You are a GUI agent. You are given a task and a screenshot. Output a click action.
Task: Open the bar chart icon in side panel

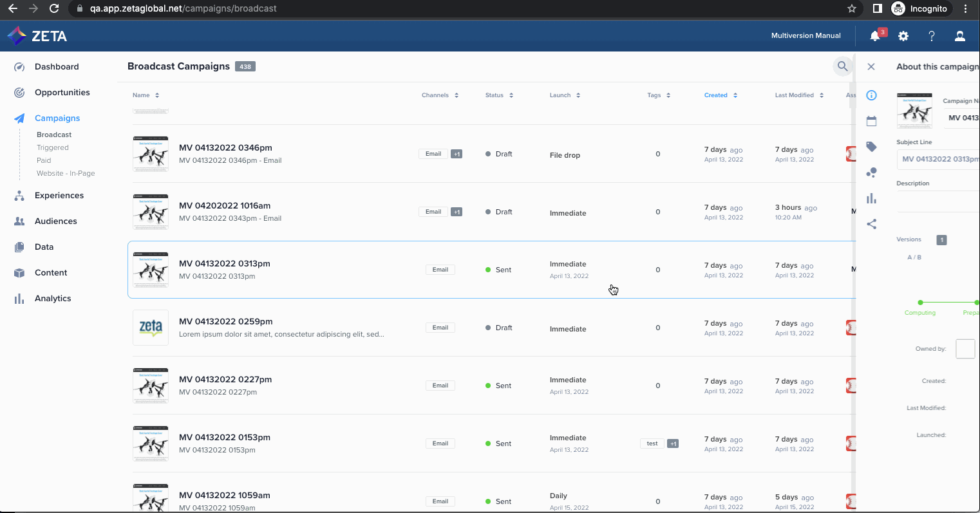click(871, 198)
